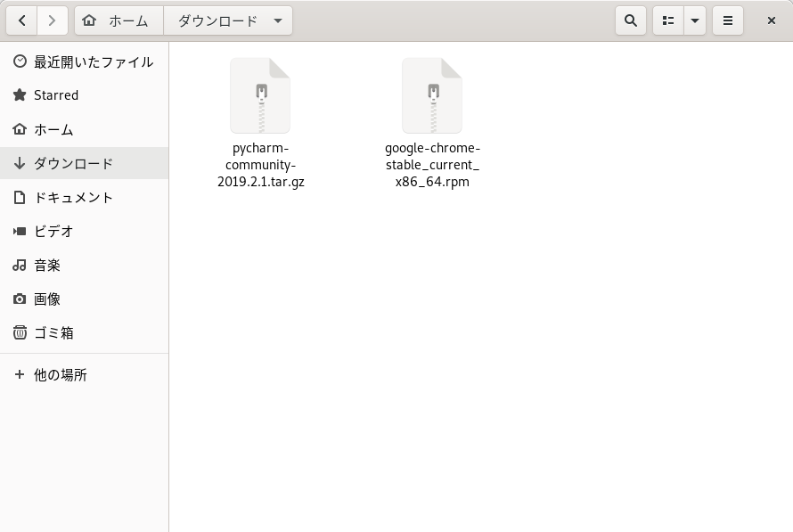Image resolution: width=793 pixels, height=532 pixels.
Task: Open 画像 label in sidebar
Action: pyautogui.click(x=47, y=299)
